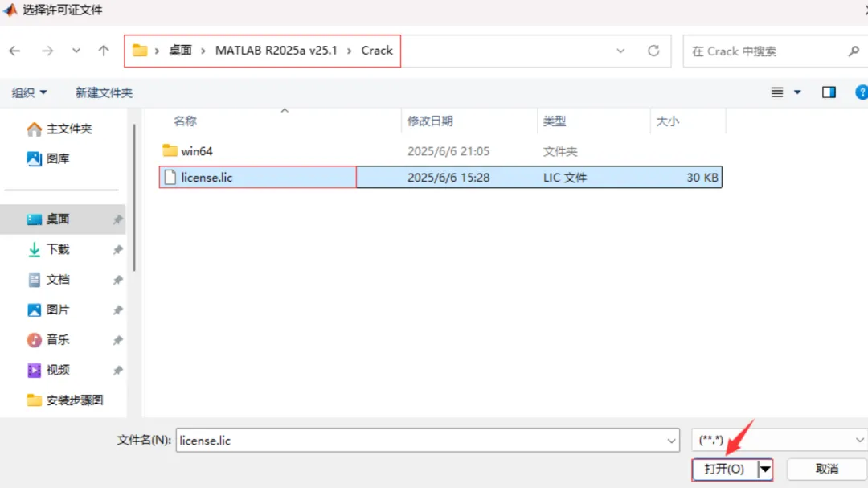Select MATLAB R2025a v25.1 breadcrumb segment
The height and width of the screenshot is (488, 868).
(276, 51)
